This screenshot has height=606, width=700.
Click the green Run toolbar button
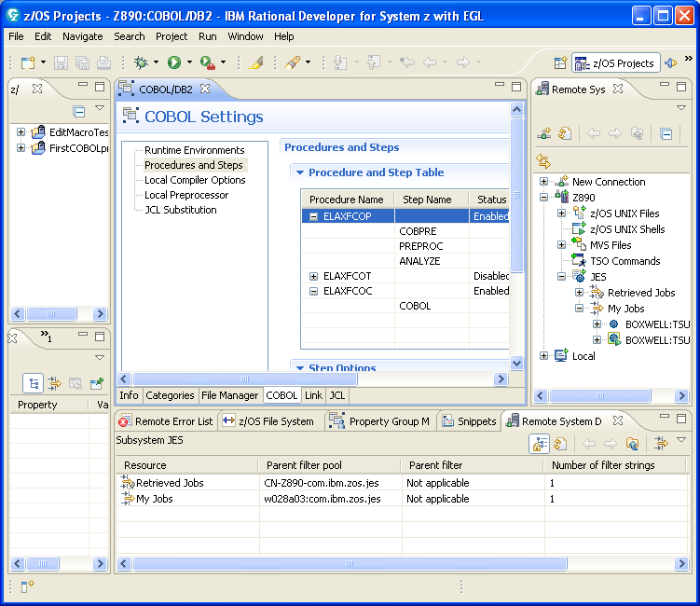tap(173, 62)
